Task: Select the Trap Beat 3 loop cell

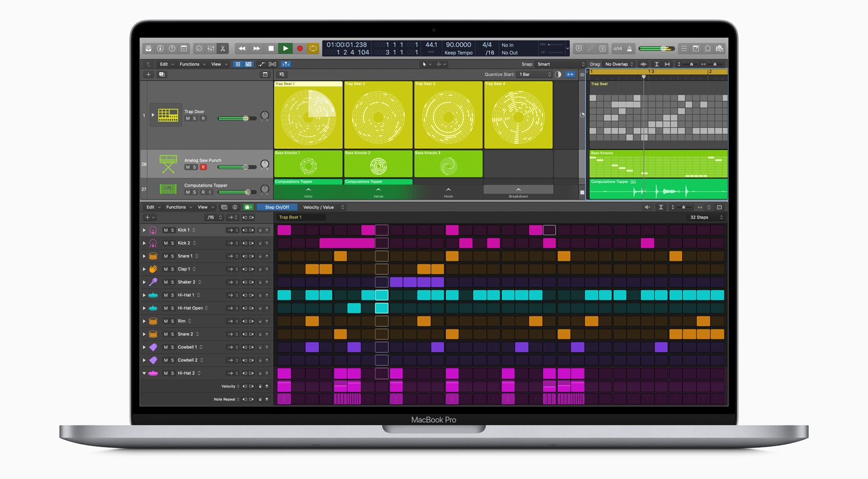Action: [x=448, y=115]
